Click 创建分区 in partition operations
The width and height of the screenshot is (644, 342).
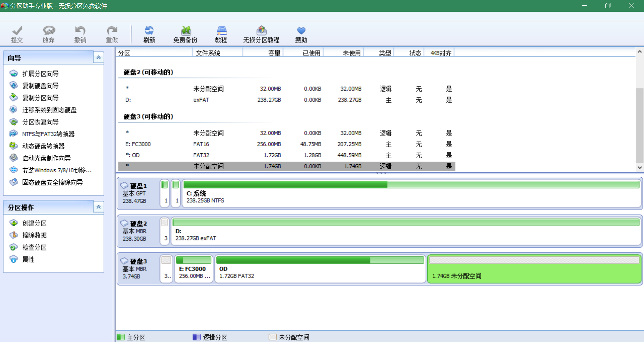click(x=34, y=223)
